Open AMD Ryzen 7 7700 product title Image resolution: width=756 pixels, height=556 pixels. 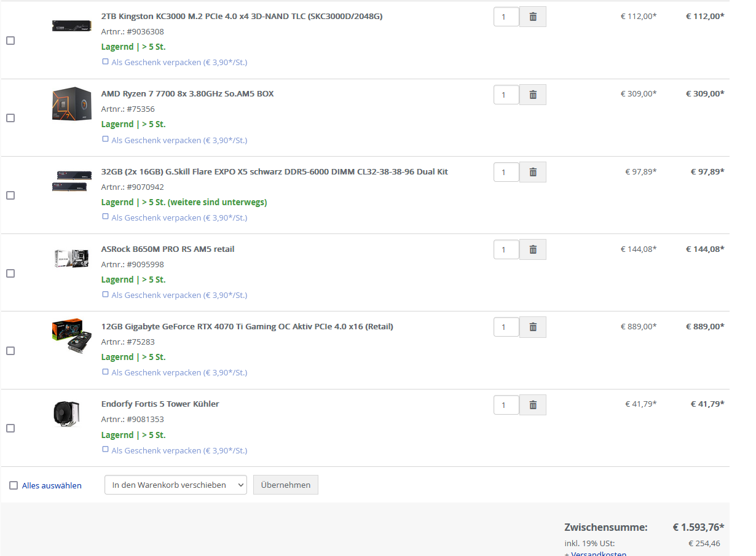187,93
